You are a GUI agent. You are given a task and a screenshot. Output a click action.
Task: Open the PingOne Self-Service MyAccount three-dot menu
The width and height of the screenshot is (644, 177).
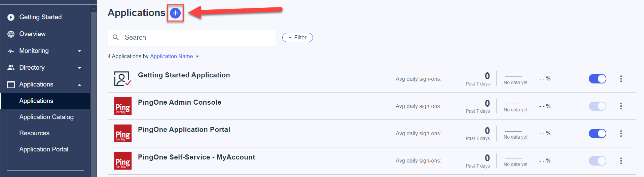(621, 161)
